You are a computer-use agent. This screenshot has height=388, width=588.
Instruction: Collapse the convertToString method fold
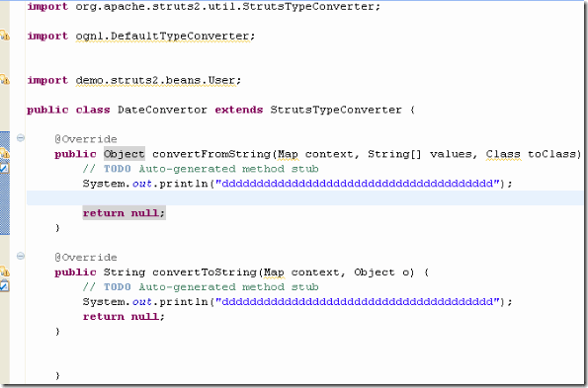21,256
